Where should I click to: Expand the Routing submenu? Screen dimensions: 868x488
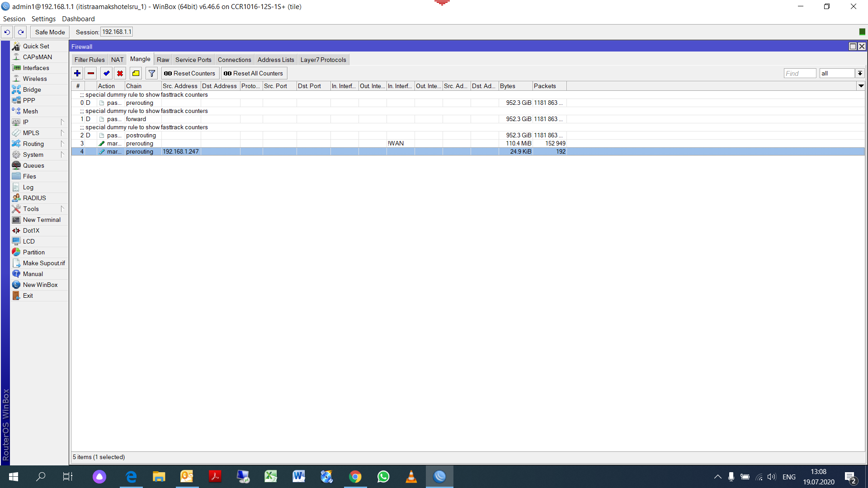click(39, 144)
